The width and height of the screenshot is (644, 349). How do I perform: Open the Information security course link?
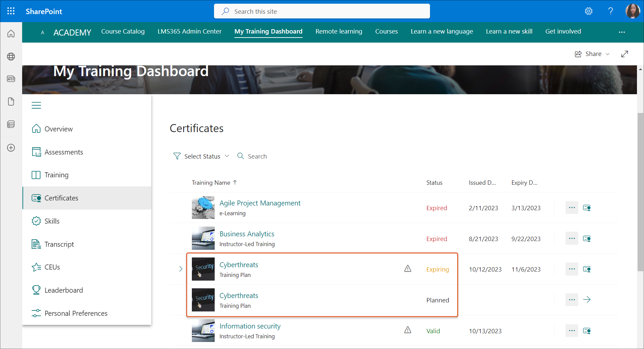(250, 326)
